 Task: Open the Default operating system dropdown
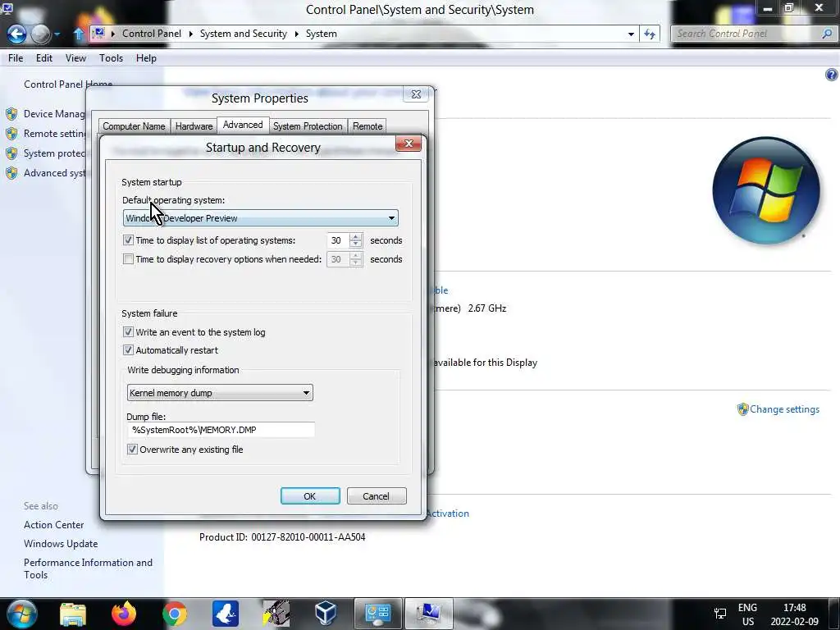260,218
